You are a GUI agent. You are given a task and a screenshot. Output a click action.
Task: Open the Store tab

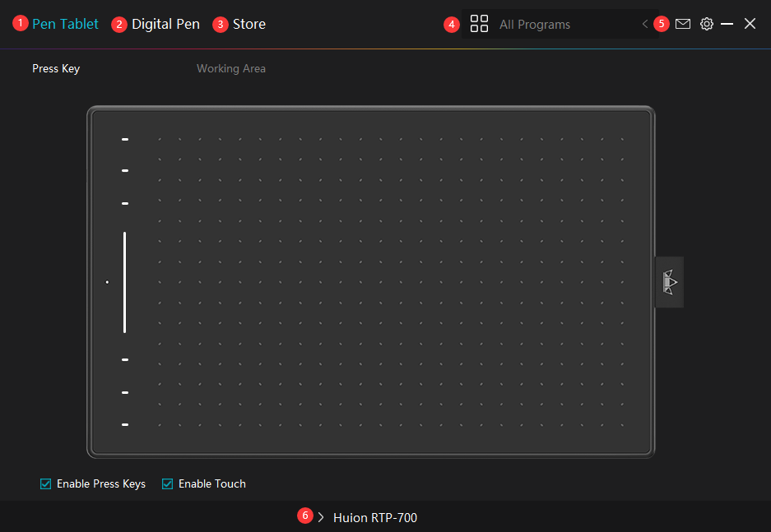(x=248, y=24)
